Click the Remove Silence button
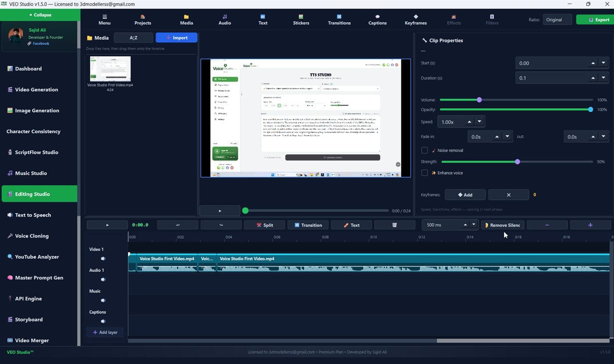Viewport: 614px width, 364px height. (502, 225)
